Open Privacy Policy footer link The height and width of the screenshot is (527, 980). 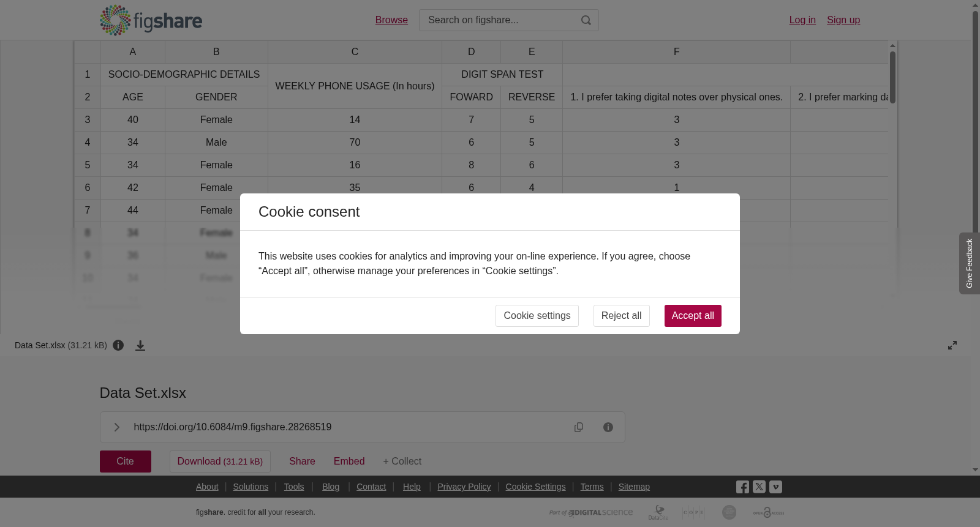pyautogui.click(x=464, y=487)
